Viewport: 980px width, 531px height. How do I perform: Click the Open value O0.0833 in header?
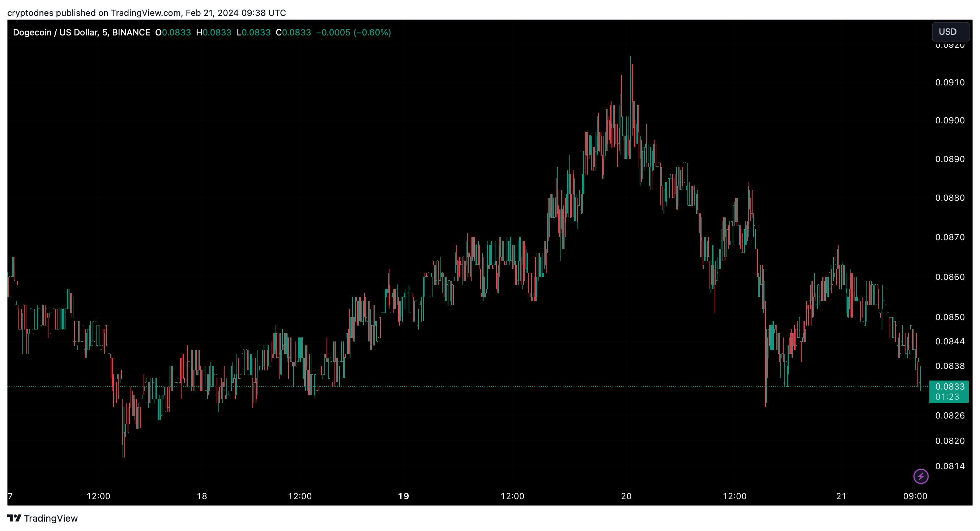pos(173,32)
